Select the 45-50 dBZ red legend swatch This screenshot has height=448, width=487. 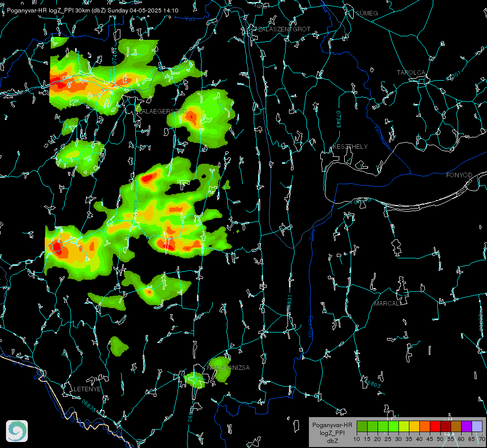coord(435,426)
